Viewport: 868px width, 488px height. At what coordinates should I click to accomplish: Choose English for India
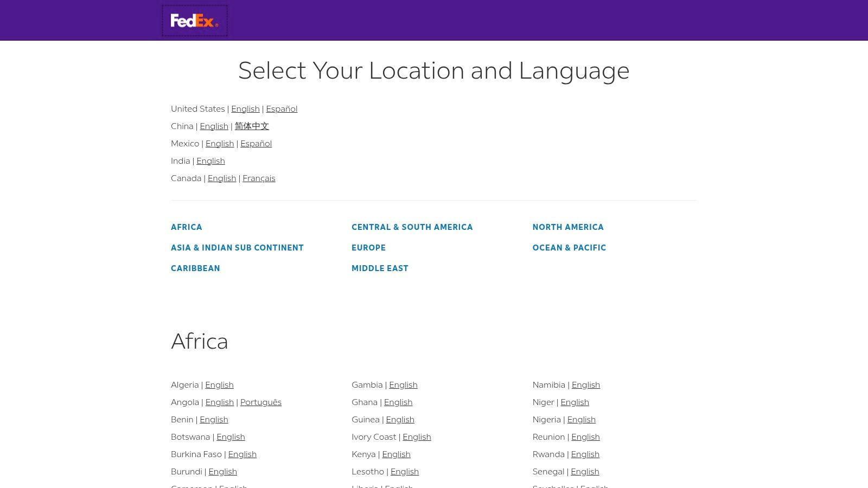(210, 160)
